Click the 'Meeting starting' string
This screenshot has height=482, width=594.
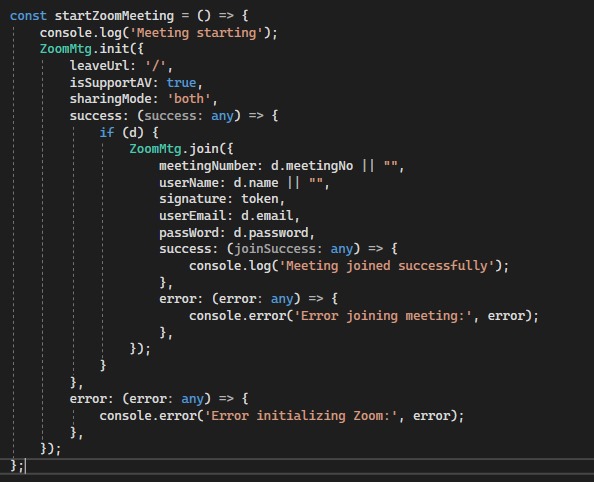point(196,33)
